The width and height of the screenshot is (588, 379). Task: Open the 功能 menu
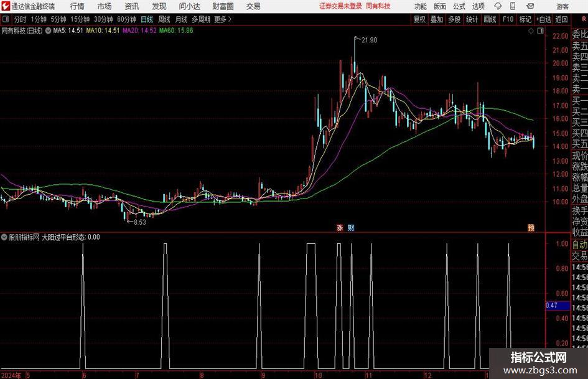tap(421, 6)
